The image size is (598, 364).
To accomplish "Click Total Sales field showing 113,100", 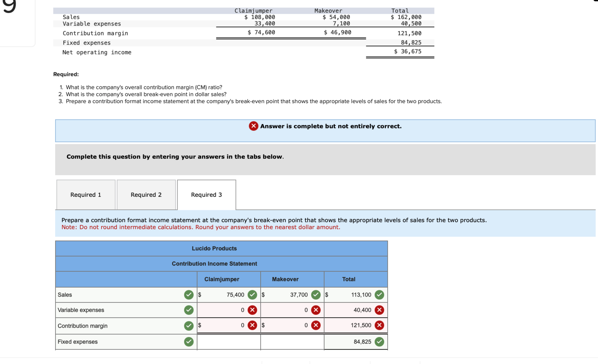I will click(356, 295).
